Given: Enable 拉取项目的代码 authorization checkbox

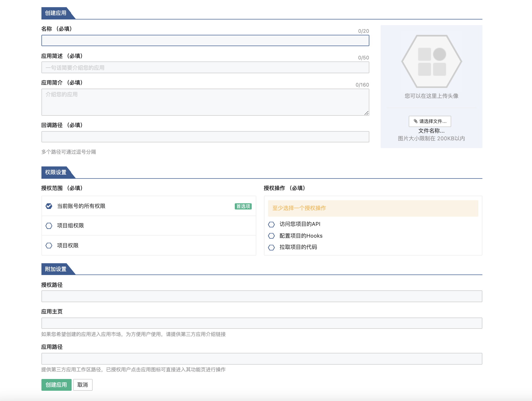Looking at the screenshot, I should (x=271, y=247).
